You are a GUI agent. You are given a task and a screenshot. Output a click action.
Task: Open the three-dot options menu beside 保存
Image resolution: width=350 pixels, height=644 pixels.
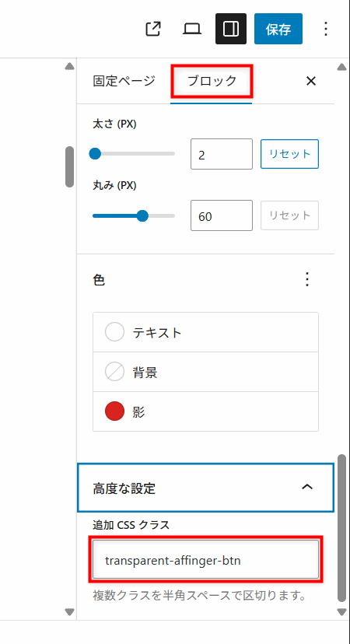coord(325,29)
